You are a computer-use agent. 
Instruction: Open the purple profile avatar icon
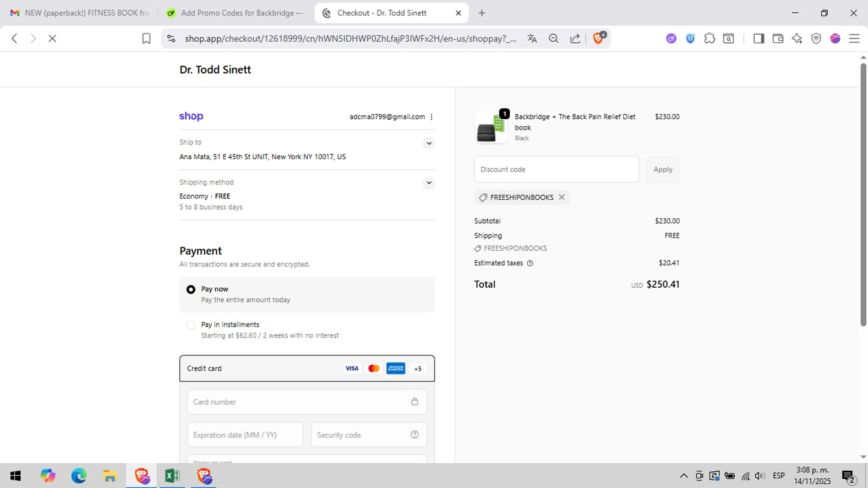pos(835,38)
